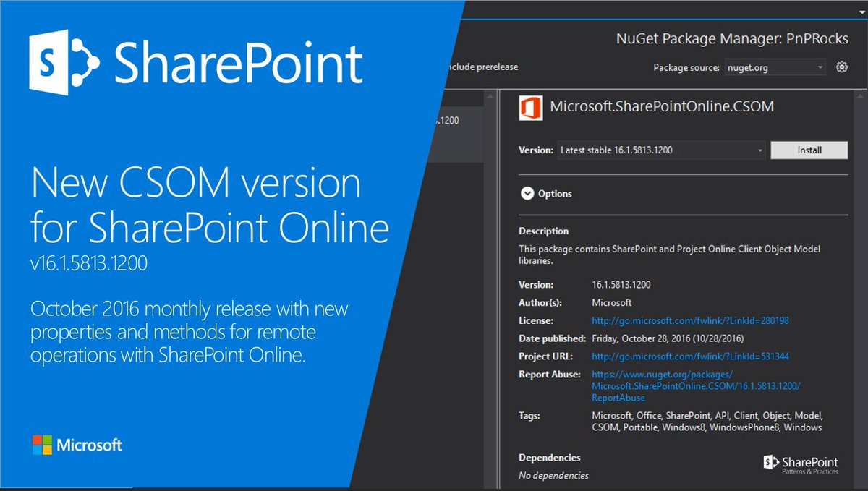Open the Version dropdown showing Latest stable 16.1.5813.1200
The height and width of the screenshot is (491, 868).
click(759, 150)
